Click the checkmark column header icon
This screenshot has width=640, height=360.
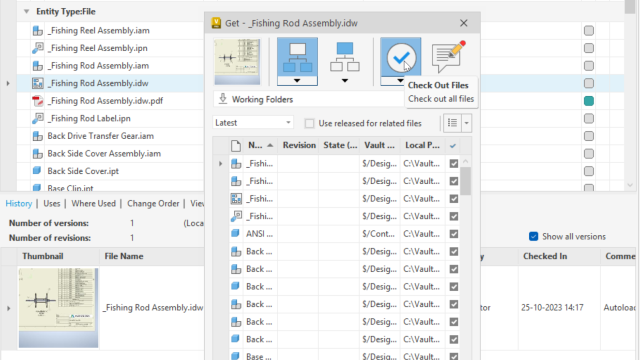click(453, 146)
